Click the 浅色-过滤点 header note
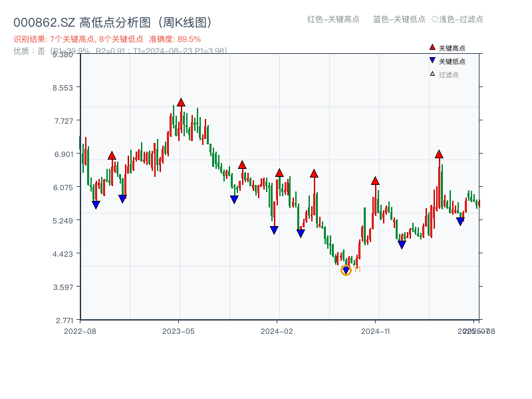This screenshot has width=532, height=399. coord(461,19)
